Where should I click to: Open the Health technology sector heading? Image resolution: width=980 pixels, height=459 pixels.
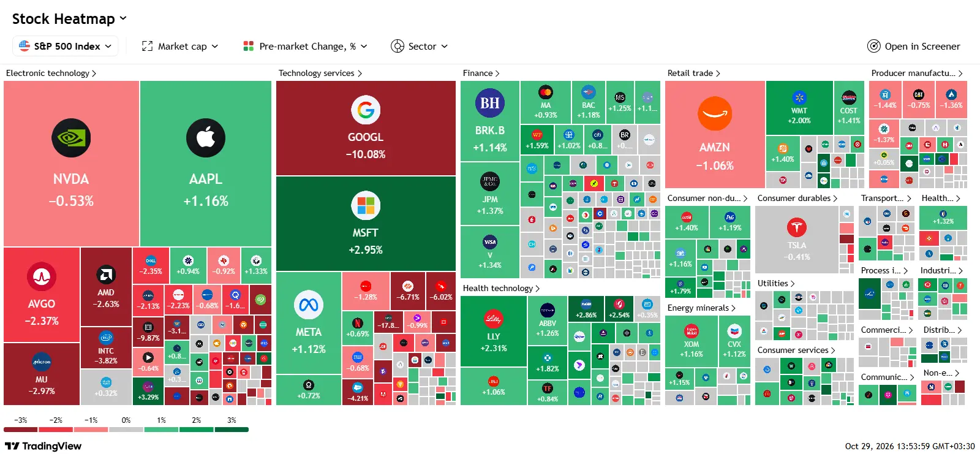click(502, 288)
